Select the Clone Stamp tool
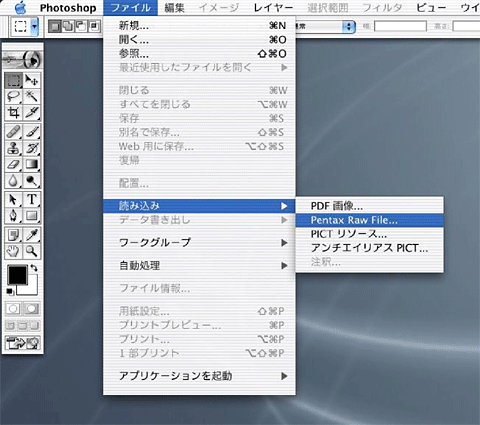 (x=13, y=148)
